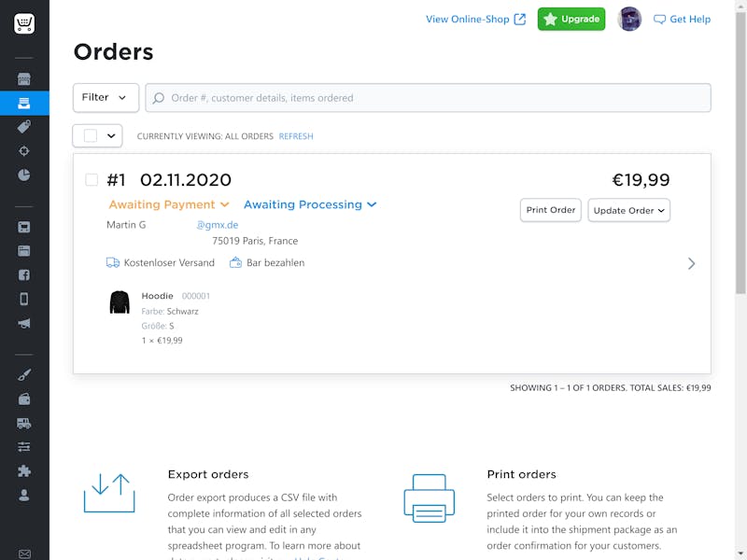Open the Awaiting Processing status dropdown
Screen dimensions: 747x560
pyautogui.click(x=310, y=204)
